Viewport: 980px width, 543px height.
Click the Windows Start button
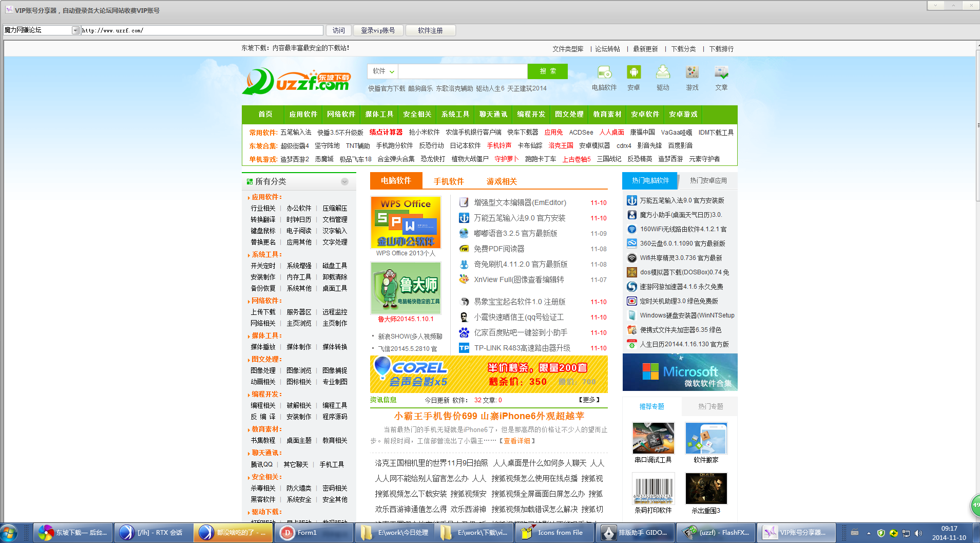[x=9, y=533]
